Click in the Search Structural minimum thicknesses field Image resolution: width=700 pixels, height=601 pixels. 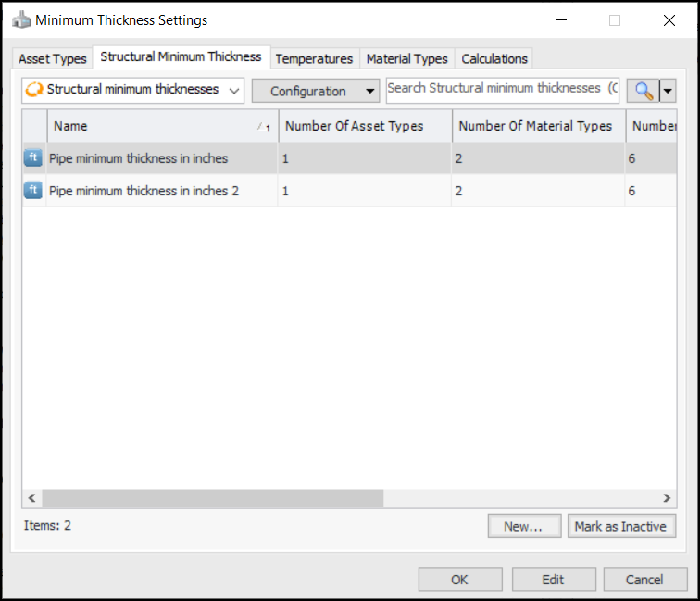(x=502, y=89)
